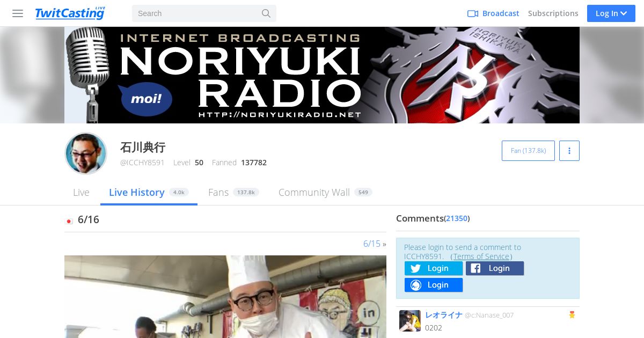
Task: Click the Level 50 text
Action: (x=188, y=163)
